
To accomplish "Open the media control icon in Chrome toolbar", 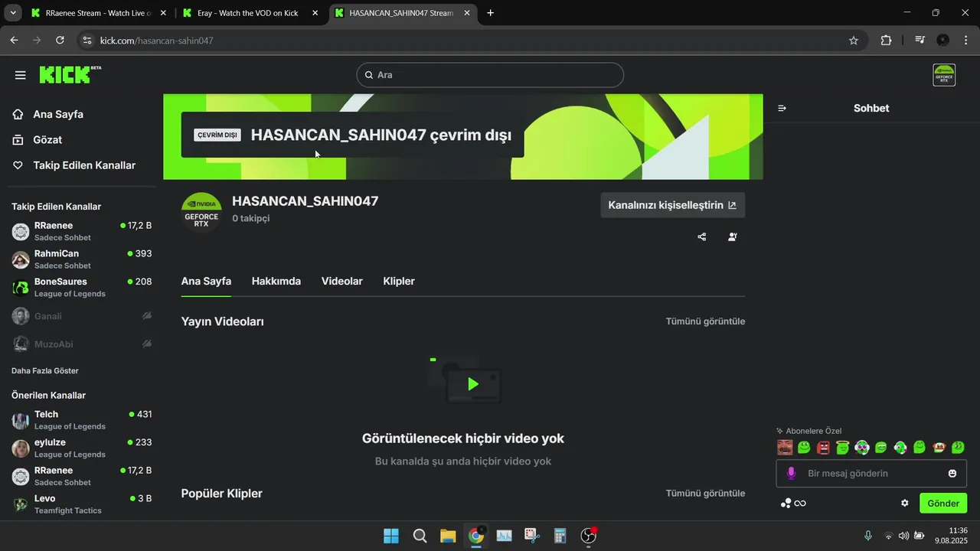I will 920,41.
